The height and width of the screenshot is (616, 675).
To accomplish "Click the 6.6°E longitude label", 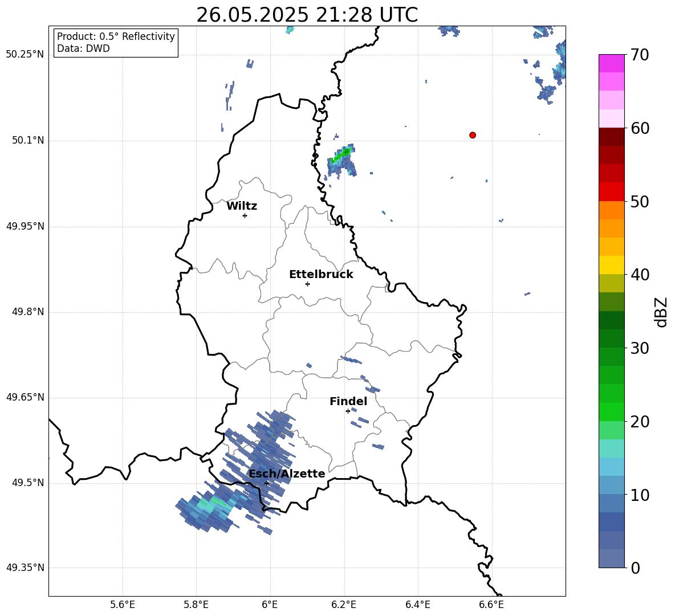I will (491, 605).
